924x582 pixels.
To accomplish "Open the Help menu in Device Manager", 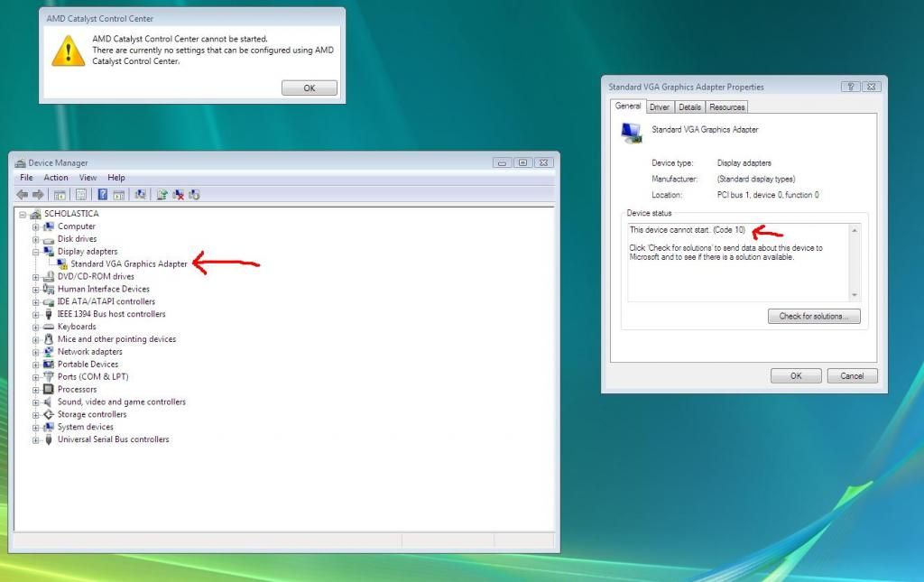I will (x=116, y=178).
